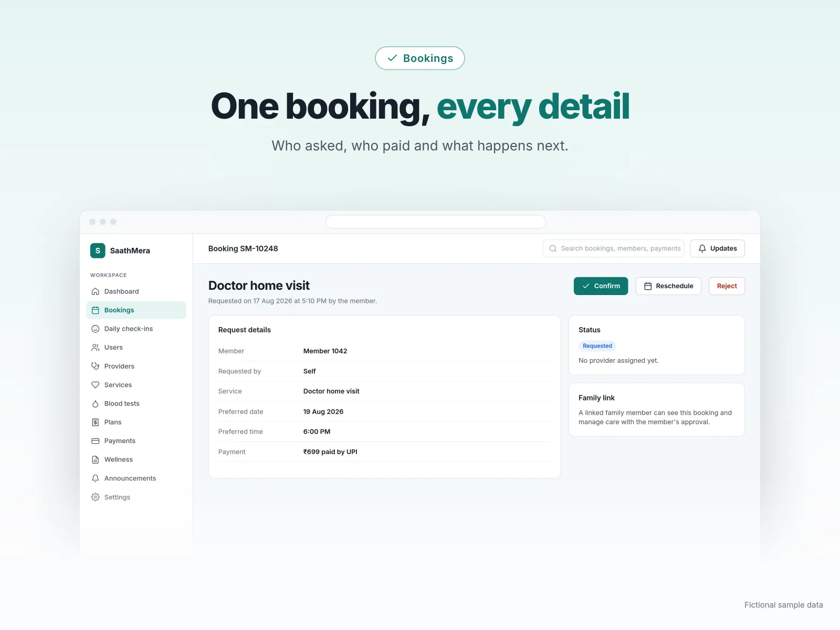
Task: Click the Providers stethoscope icon
Action: click(x=96, y=366)
